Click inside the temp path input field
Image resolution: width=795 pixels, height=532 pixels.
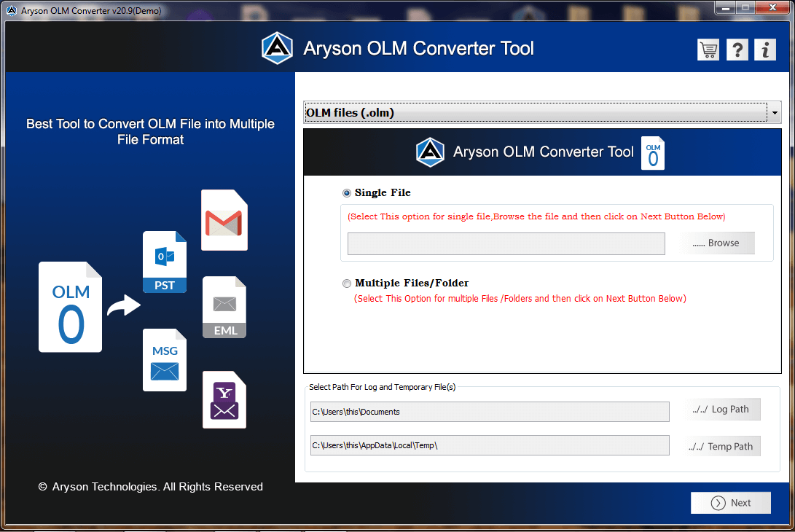(490, 445)
